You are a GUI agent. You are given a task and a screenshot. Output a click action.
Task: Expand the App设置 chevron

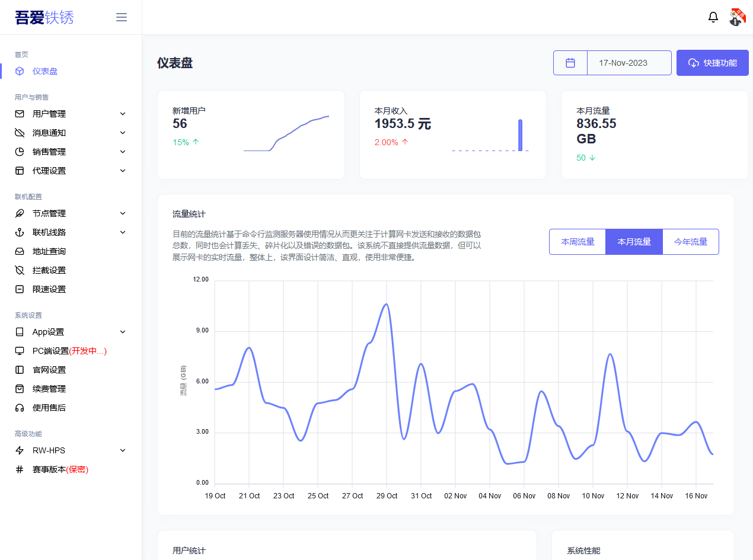(123, 332)
